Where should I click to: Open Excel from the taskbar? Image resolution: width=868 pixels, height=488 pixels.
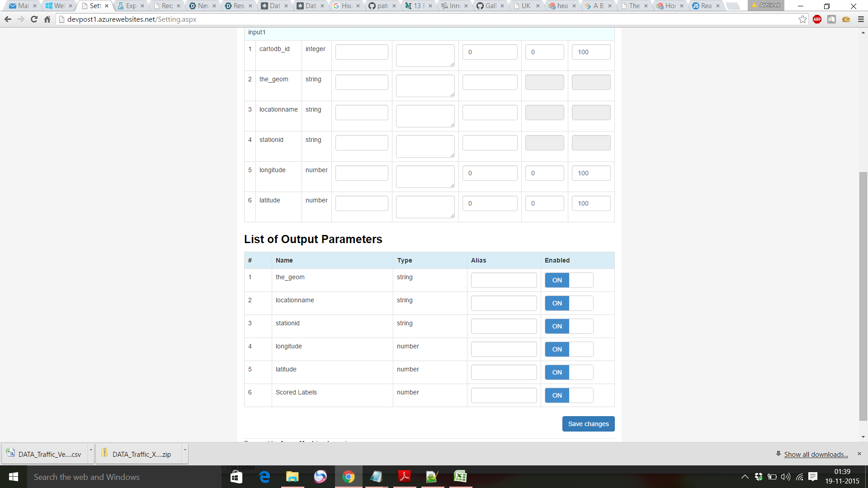(460, 477)
